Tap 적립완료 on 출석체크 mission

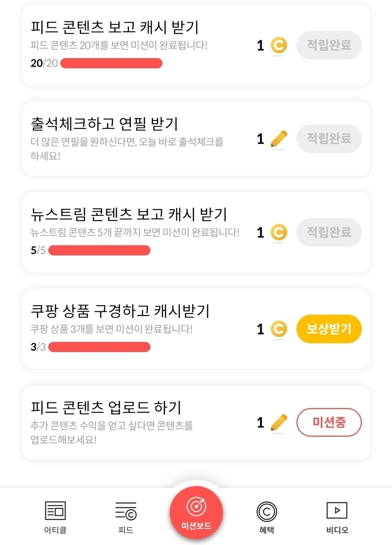329,138
